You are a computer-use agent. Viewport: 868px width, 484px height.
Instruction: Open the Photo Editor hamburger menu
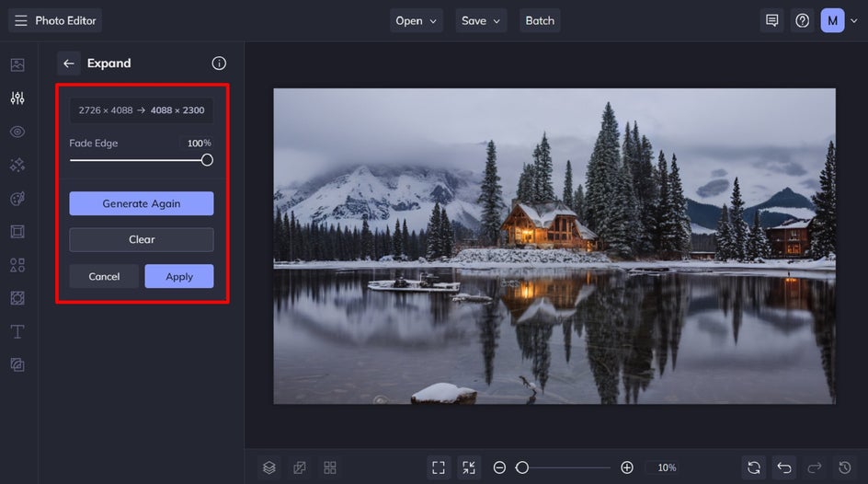tap(21, 20)
